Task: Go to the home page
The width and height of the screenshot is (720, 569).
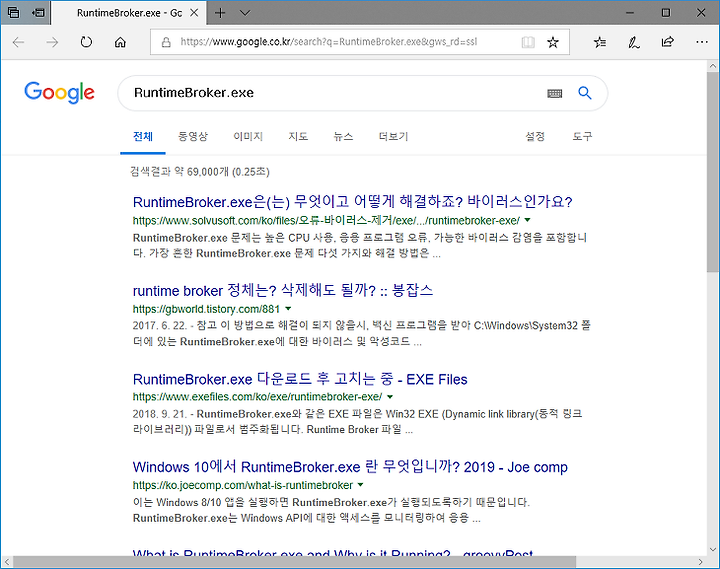Action: pos(120,42)
